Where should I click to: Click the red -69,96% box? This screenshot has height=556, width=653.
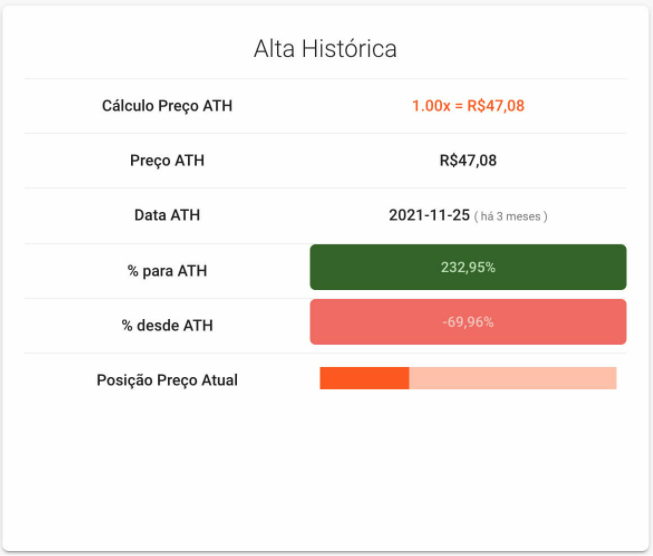point(468,322)
